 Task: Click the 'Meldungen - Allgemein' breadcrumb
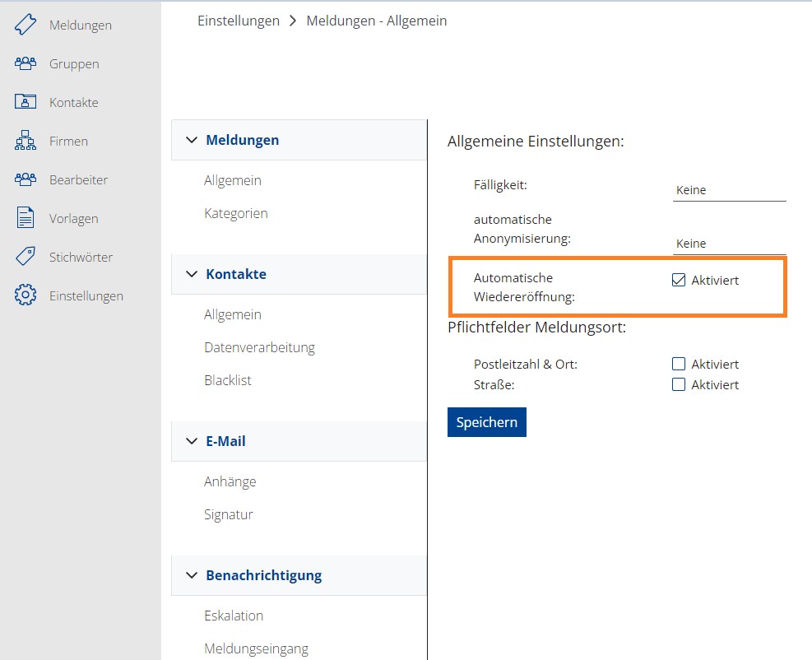(x=377, y=21)
